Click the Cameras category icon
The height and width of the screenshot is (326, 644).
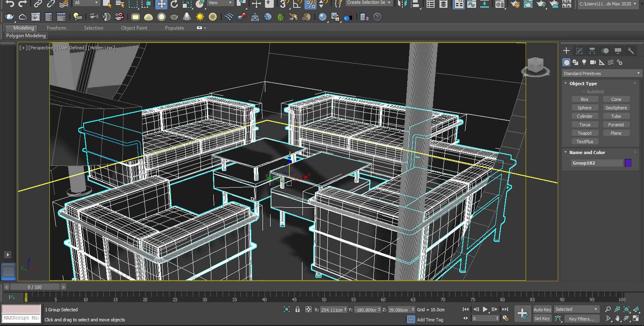click(x=593, y=62)
